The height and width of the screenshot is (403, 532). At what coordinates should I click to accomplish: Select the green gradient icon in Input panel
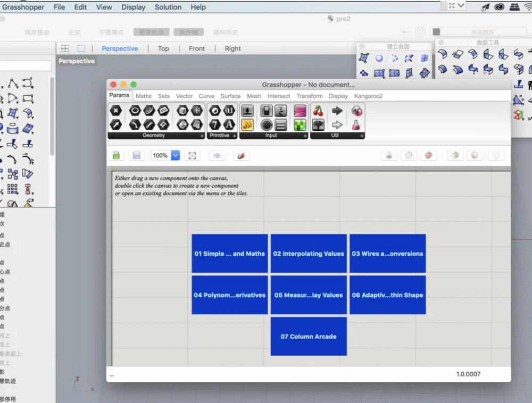coord(300,125)
